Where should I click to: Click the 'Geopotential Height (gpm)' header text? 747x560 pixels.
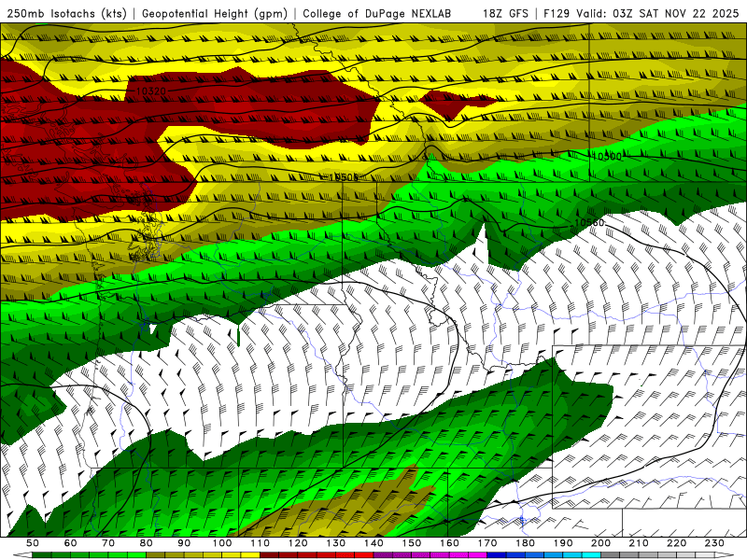click(215, 13)
